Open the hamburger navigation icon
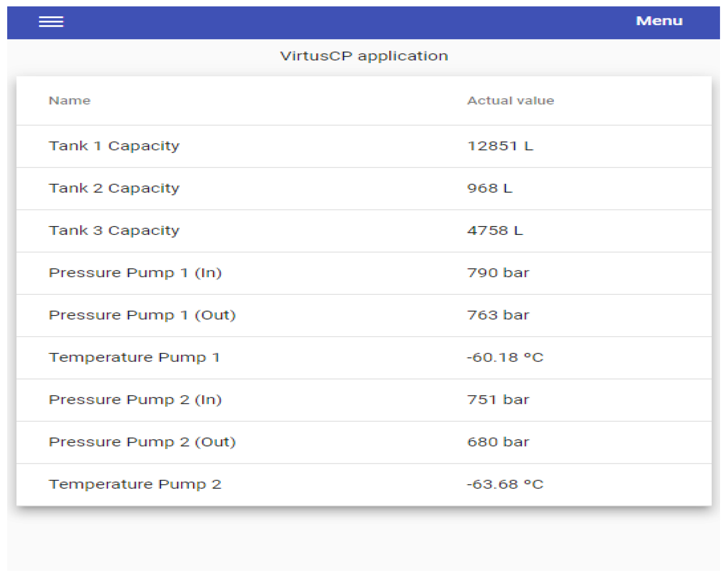728x580 pixels. pos(51,22)
